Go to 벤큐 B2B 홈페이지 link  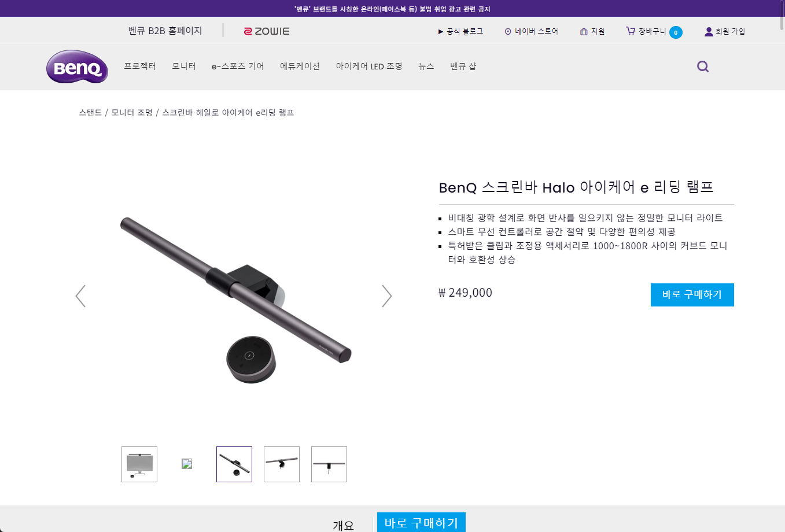[165, 31]
